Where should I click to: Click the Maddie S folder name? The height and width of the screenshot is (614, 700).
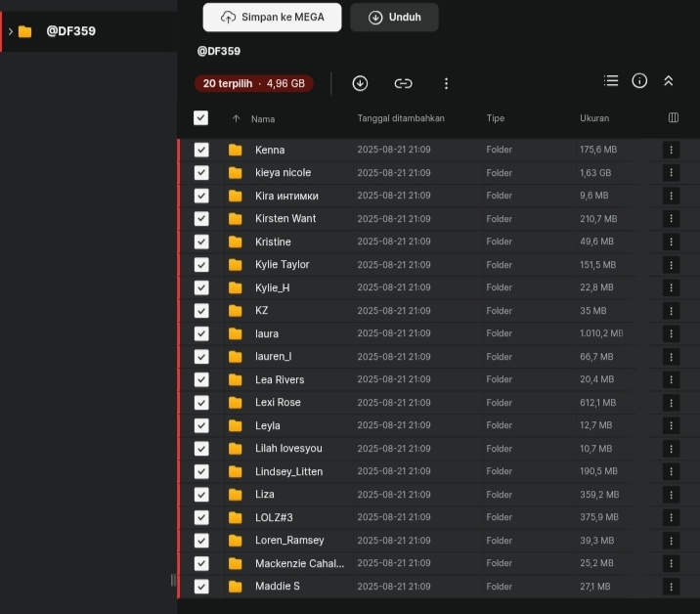pyautogui.click(x=278, y=587)
